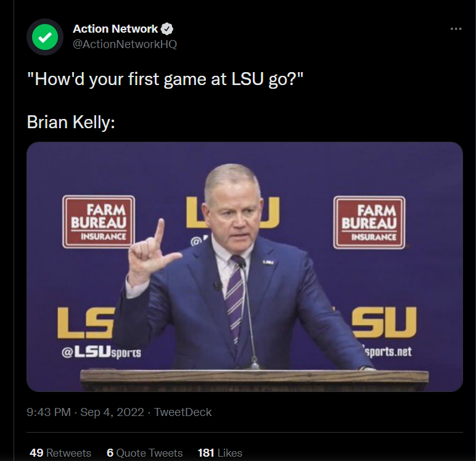Screen dimensions: 476x461
Task: Click the right Farm Bureau Insurance logo
Action: tap(369, 221)
